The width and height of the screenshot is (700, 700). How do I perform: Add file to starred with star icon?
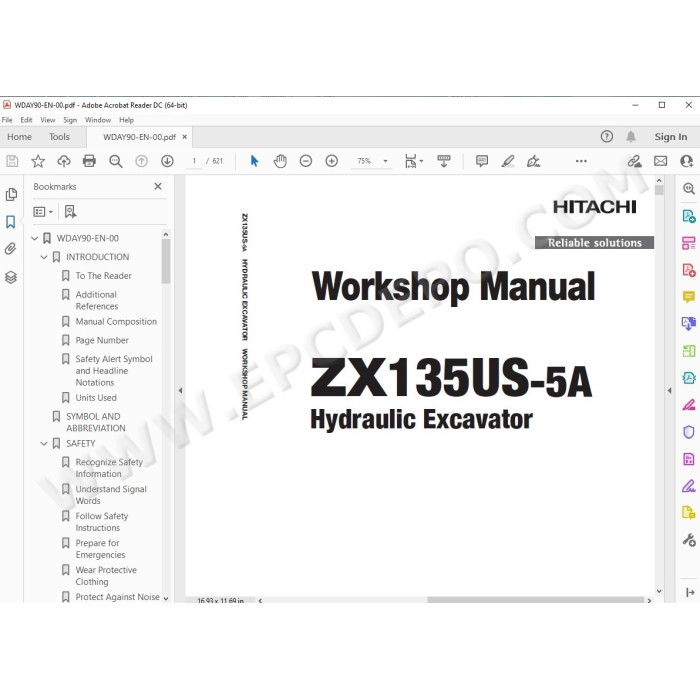click(38, 161)
